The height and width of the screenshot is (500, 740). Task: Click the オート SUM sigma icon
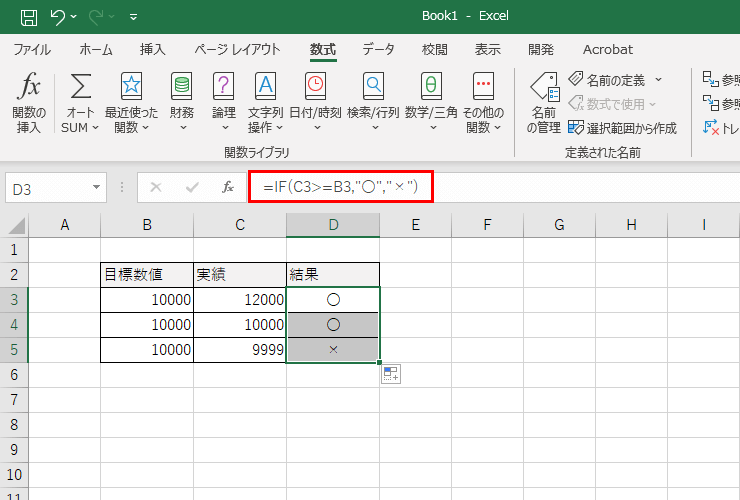tap(80, 86)
